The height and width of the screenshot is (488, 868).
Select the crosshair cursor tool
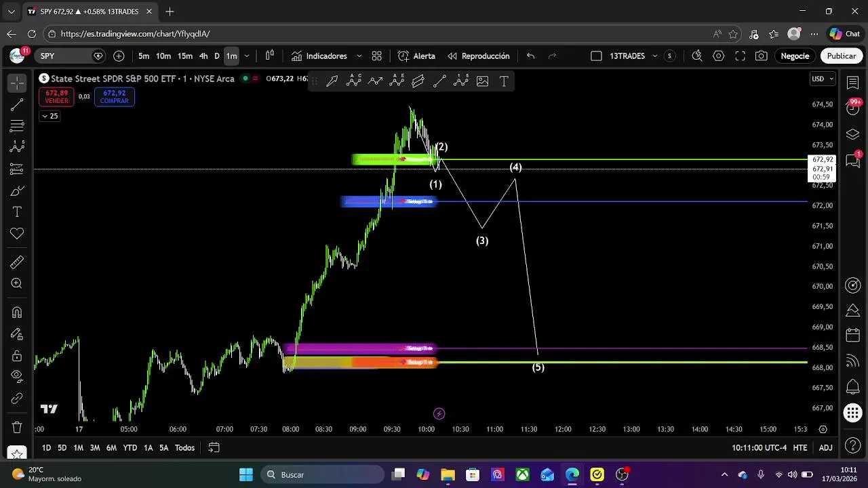click(17, 83)
